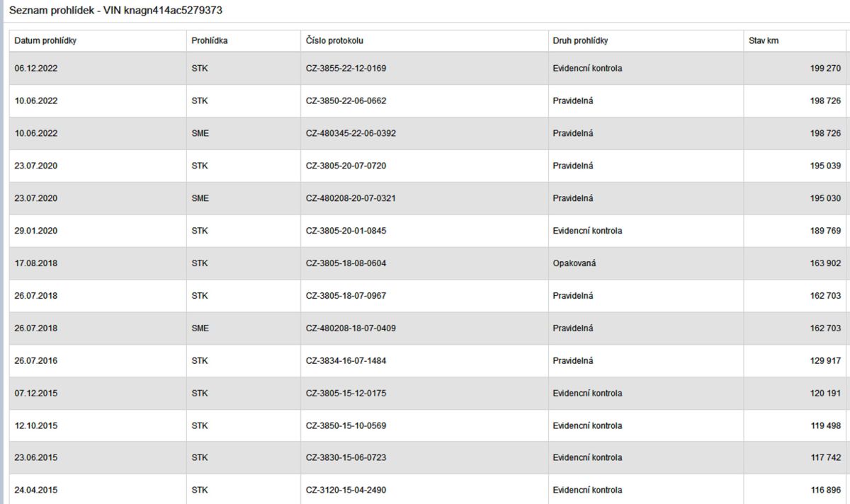Screen dimensions: 850x504
Task: Select the 29.01.2020 inspection date
Action: (x=36, y=231)
